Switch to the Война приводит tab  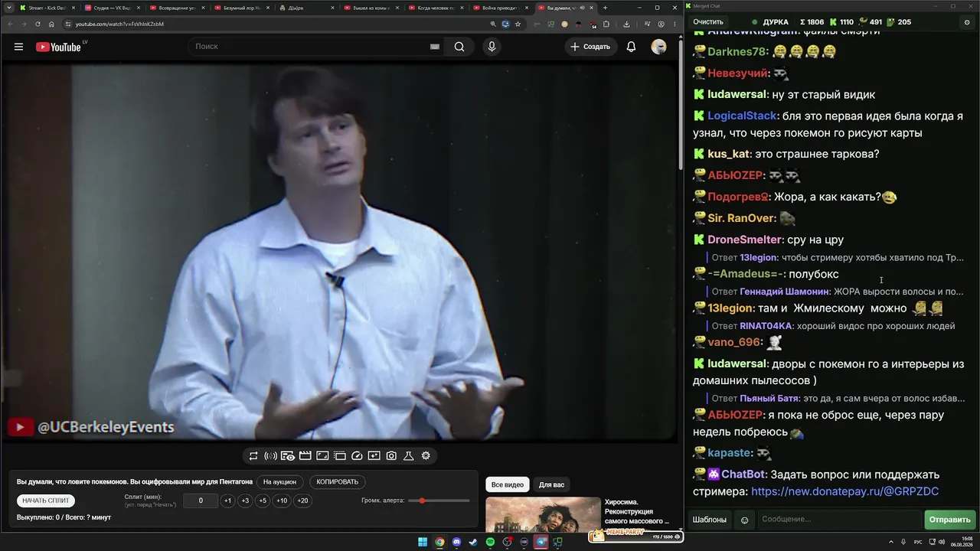click(500, 8)
